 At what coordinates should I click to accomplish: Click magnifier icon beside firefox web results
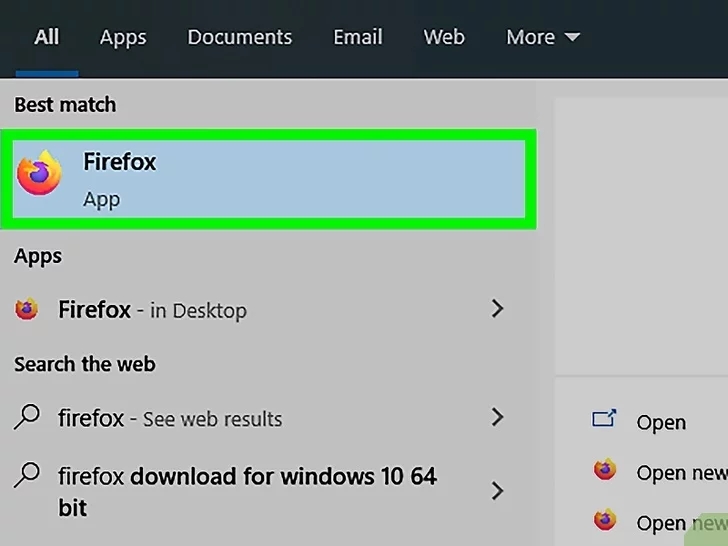point(27,417)
